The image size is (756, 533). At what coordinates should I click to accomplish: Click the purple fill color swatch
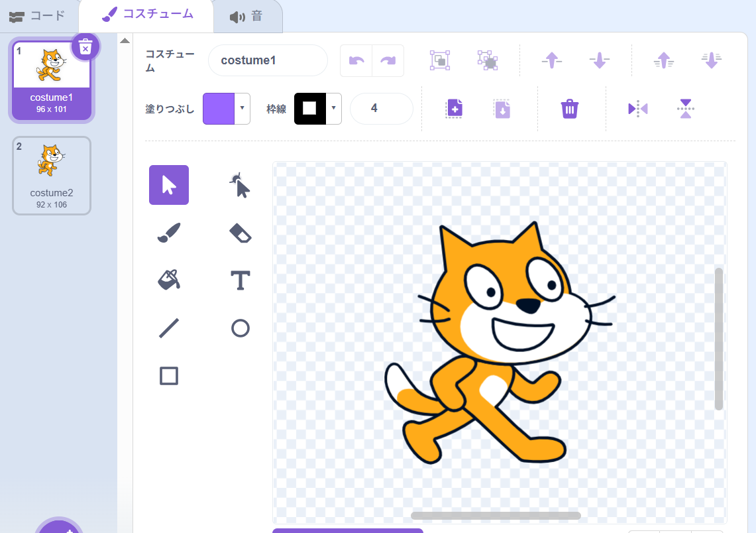(219, 108)
